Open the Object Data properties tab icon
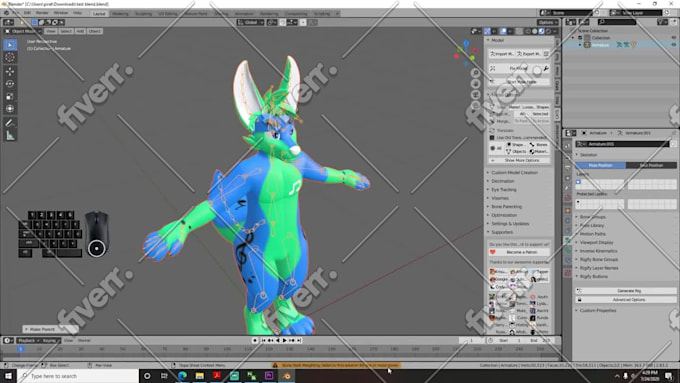 click(x=568, y=240)
